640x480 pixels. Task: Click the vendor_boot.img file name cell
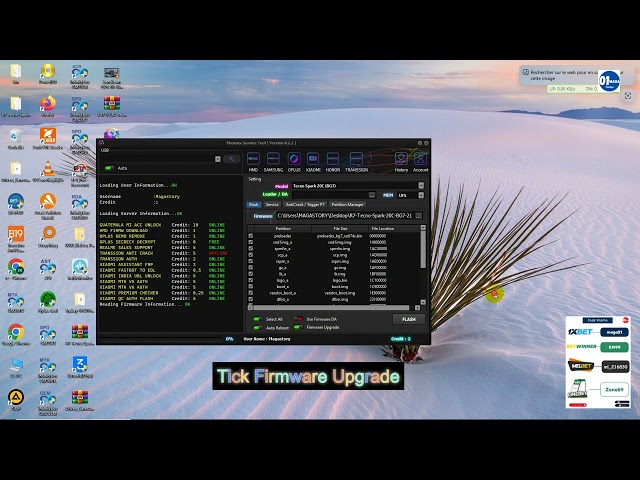click(340, 293)
